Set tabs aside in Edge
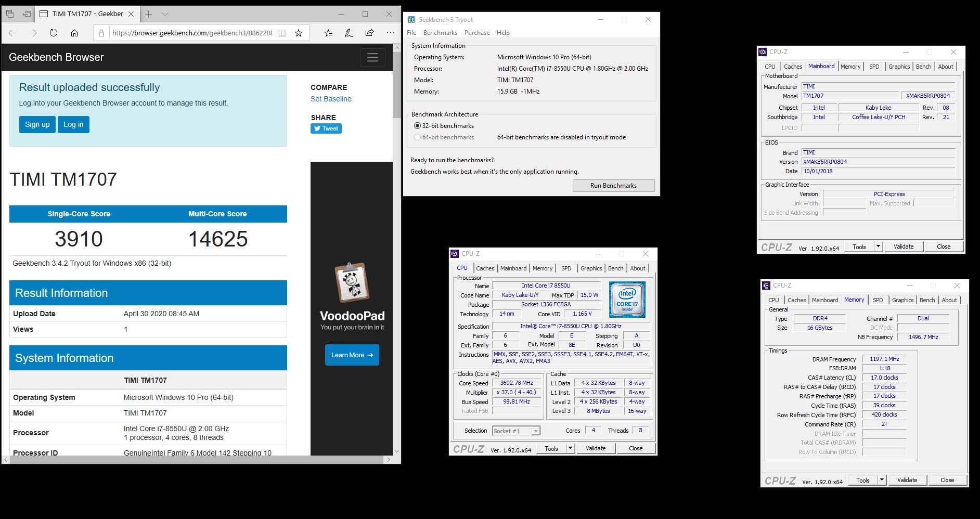The image size is (980, 519). click(27, 14)
